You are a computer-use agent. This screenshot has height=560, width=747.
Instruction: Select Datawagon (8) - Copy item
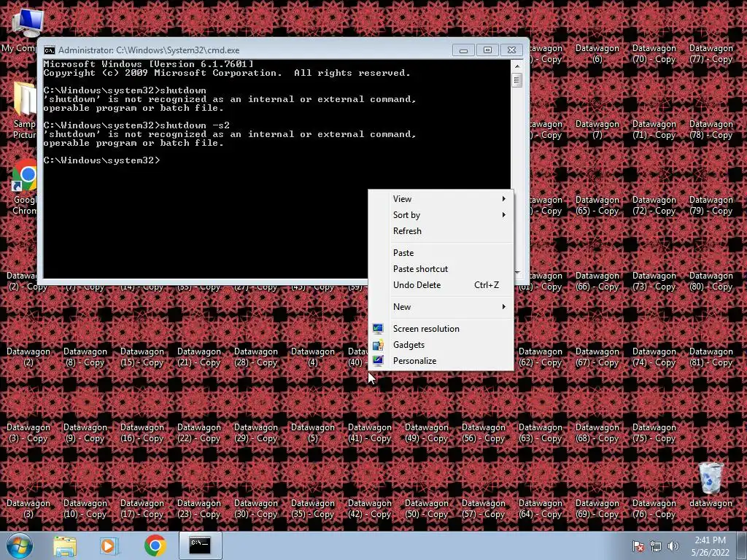tap(85, 357)
